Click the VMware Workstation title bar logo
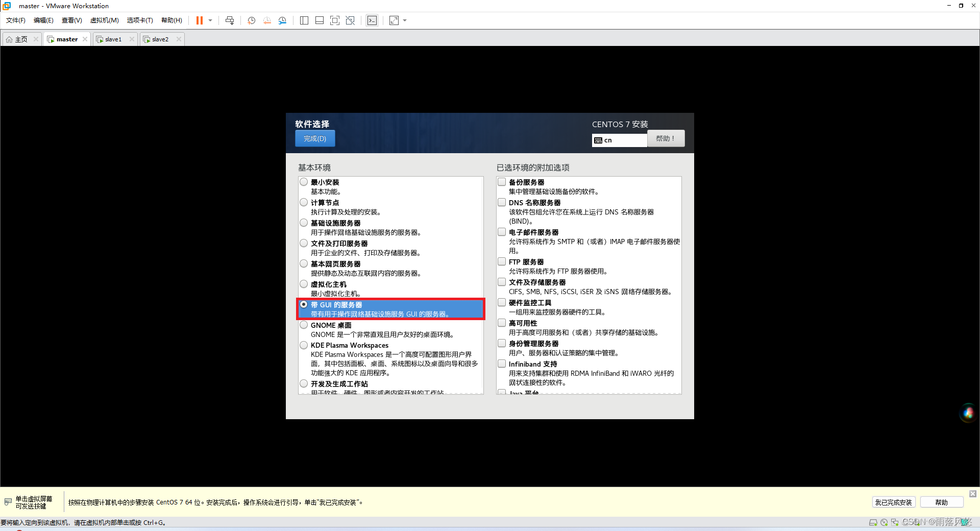The width and height of the screenshot is (980, 531). [x=7, y=6]
